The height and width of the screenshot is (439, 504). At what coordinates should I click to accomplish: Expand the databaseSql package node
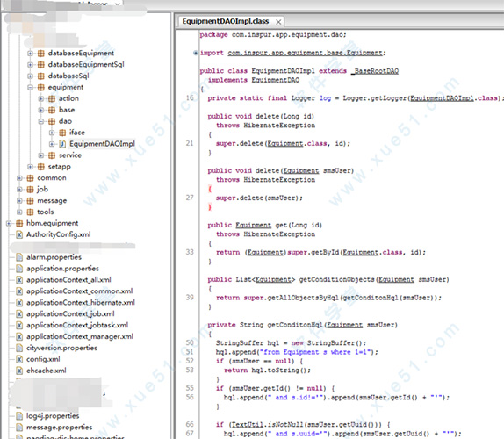(30, 76)
